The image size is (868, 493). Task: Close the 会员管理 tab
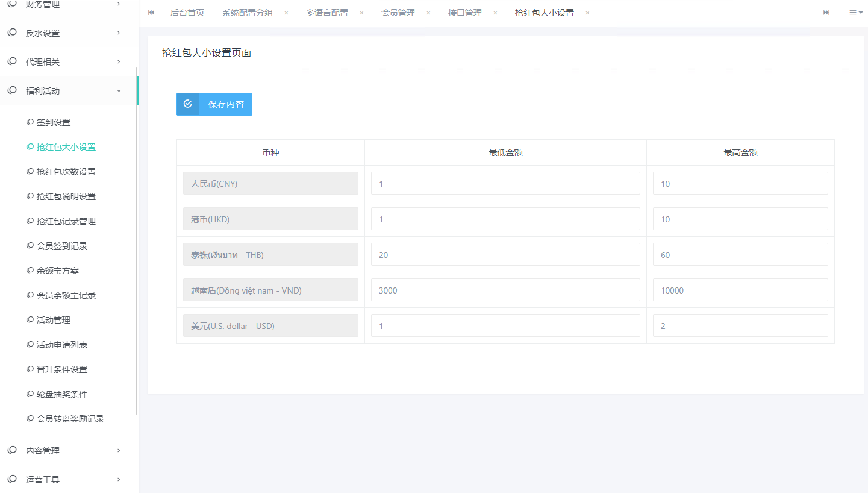tap(428, 13)
